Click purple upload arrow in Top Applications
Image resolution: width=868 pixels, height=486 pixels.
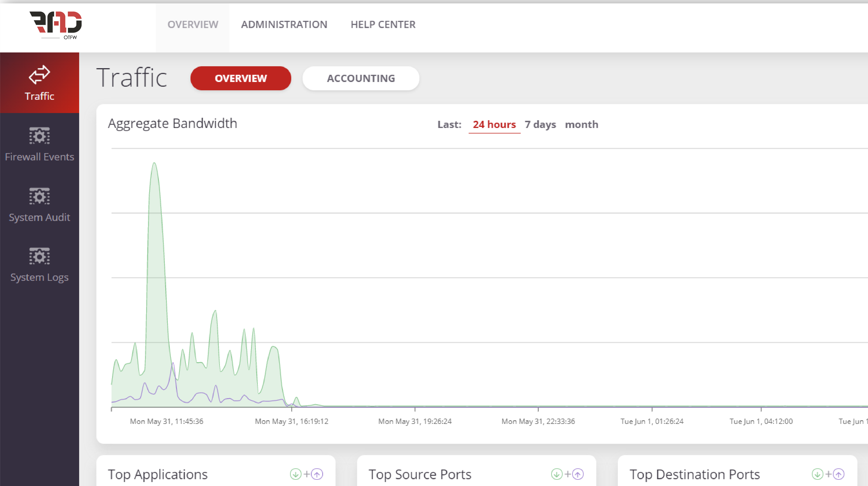pos(317,474)
